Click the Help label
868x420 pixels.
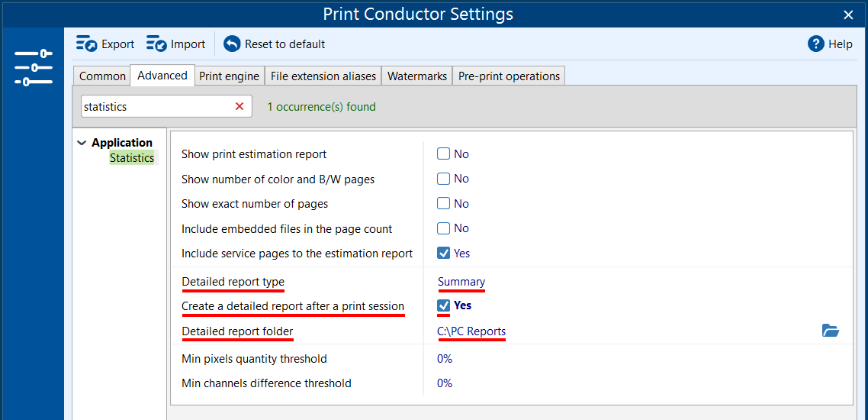[x=841, y=44]
